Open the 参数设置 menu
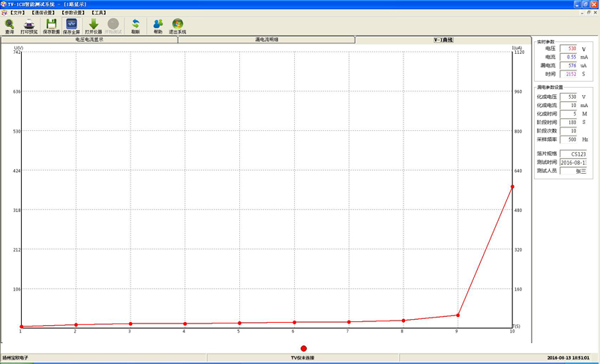The height and width of the screenshot is (364, 600). (73, 13)
